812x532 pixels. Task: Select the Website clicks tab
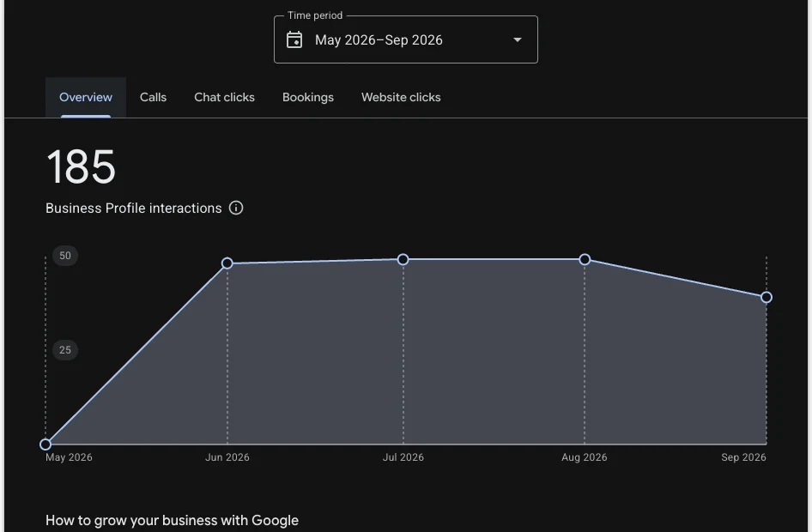click(x=401, y=97)
